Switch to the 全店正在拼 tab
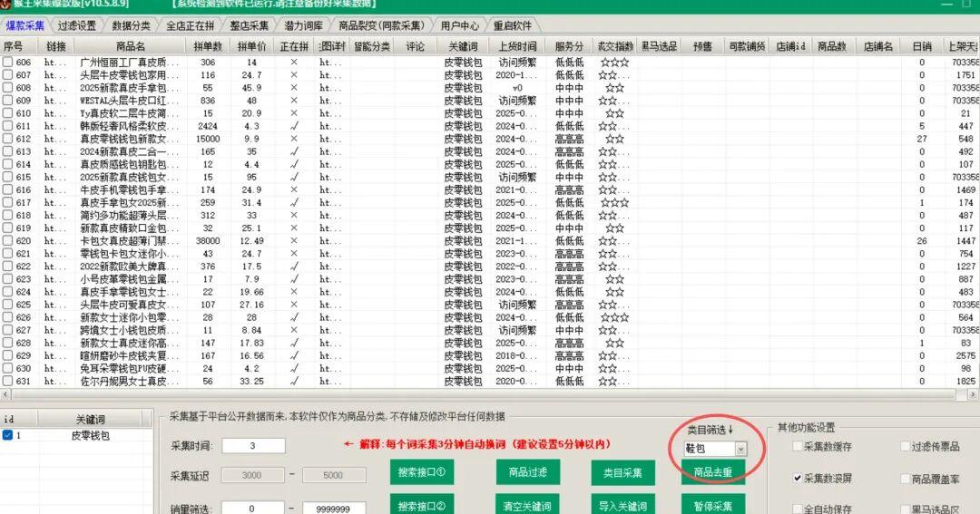Viewport: 980px width, 514px height. tap(190, 25)
